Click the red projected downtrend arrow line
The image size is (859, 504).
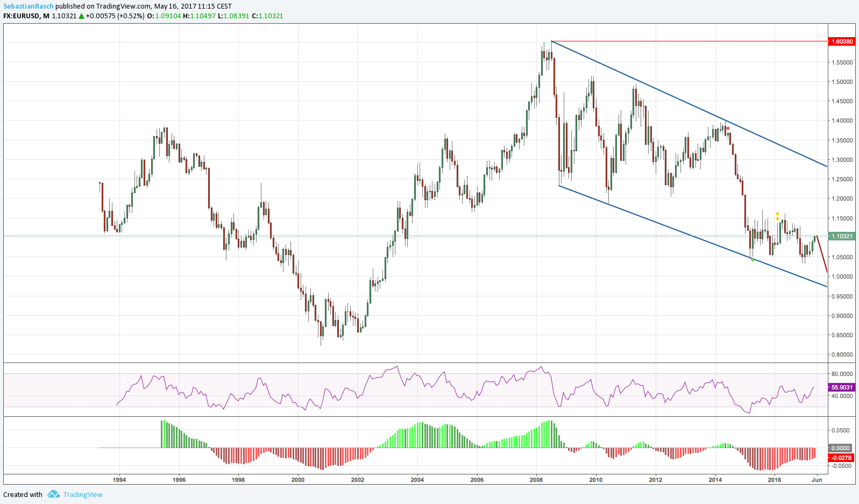pyautogui.click(x=822, y=254)
